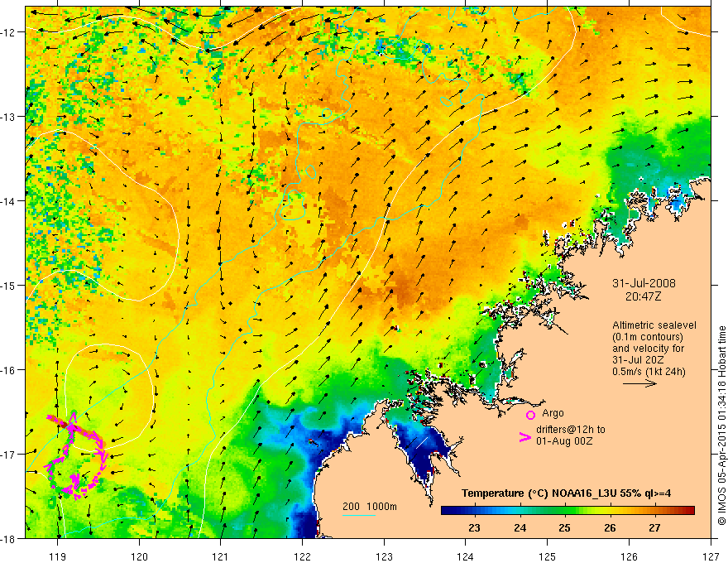Click the 'drifters@12h to' legend label

coord(571,430)
